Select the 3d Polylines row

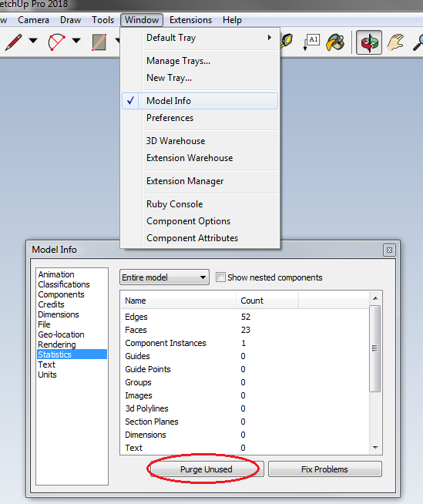point(245,408)
